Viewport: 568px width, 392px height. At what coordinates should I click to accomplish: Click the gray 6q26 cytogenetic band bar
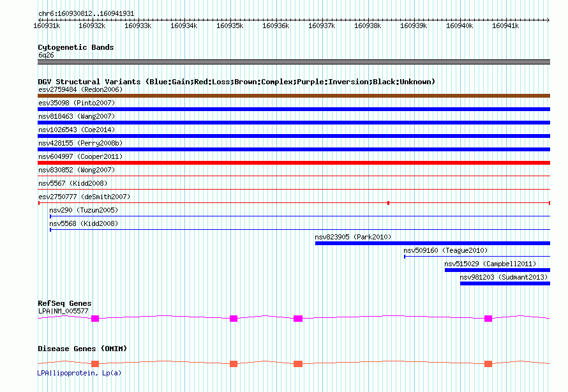(x=294, y=62)
